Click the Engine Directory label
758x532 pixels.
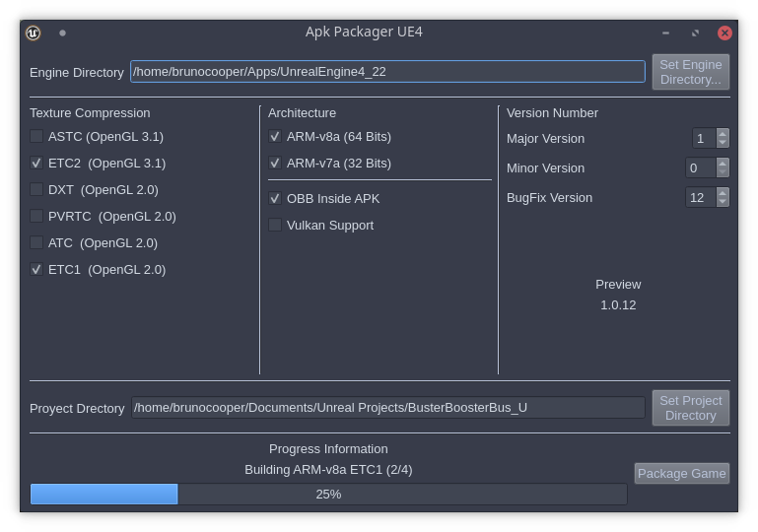tap(76, 73)
